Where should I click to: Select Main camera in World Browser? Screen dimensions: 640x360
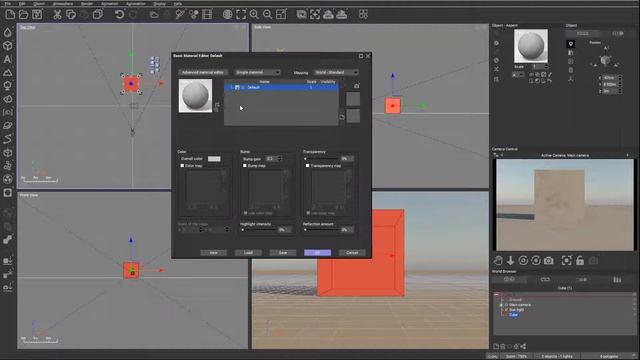(x=520, y=304)
